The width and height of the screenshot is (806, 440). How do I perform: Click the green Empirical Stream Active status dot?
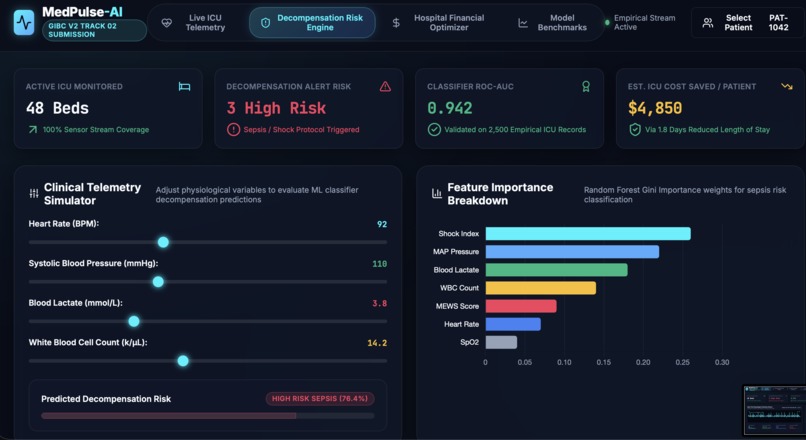[607, 23]
